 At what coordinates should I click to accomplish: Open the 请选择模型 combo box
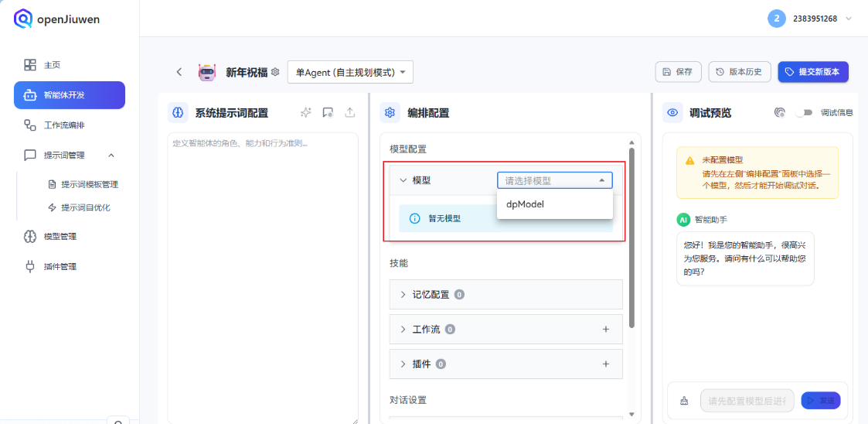555,181
